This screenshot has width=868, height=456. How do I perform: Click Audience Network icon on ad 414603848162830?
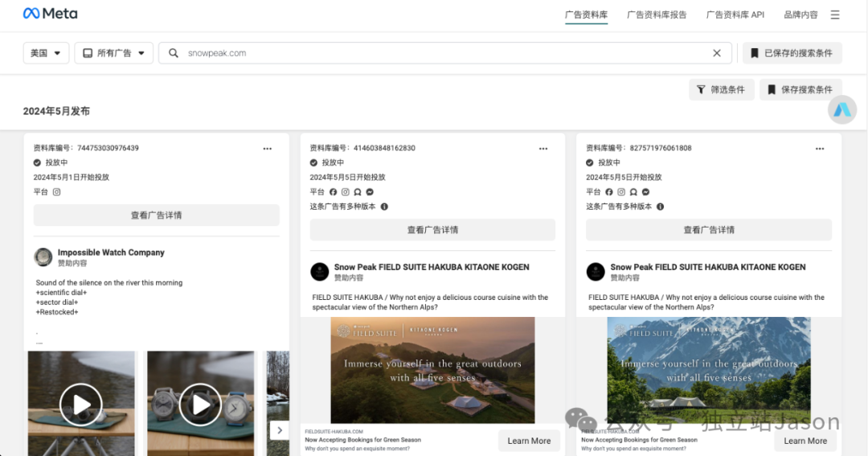[358, 191]
